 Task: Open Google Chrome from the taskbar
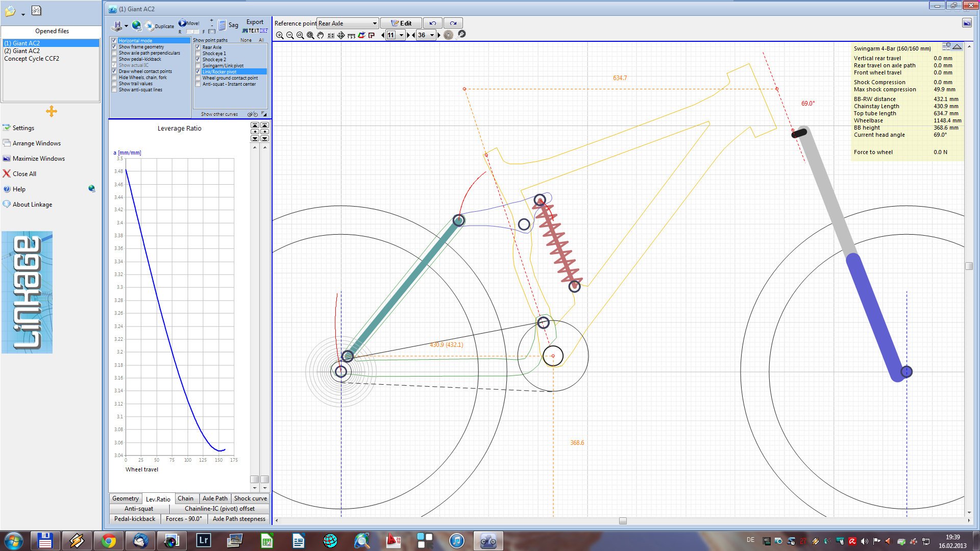108,541
